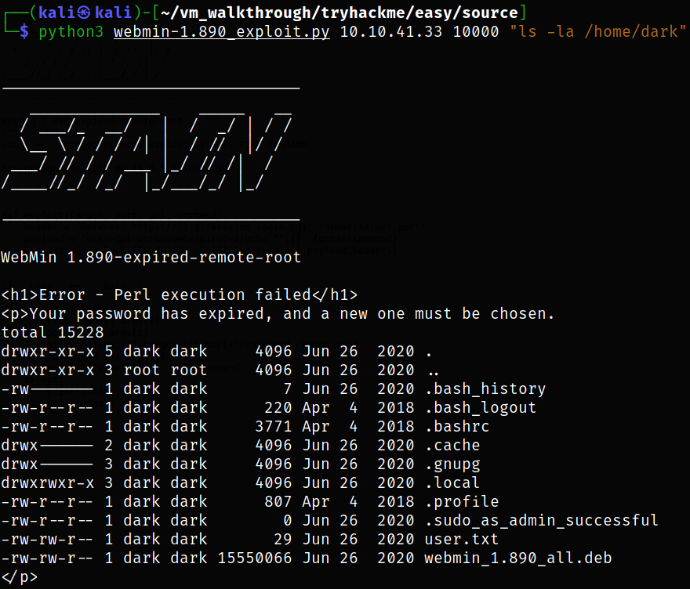The image size is (690, 589).
Task: Click the quoted "ls -la /home/dark" argument
Action: pyautogui.click(x=598, y=32)
